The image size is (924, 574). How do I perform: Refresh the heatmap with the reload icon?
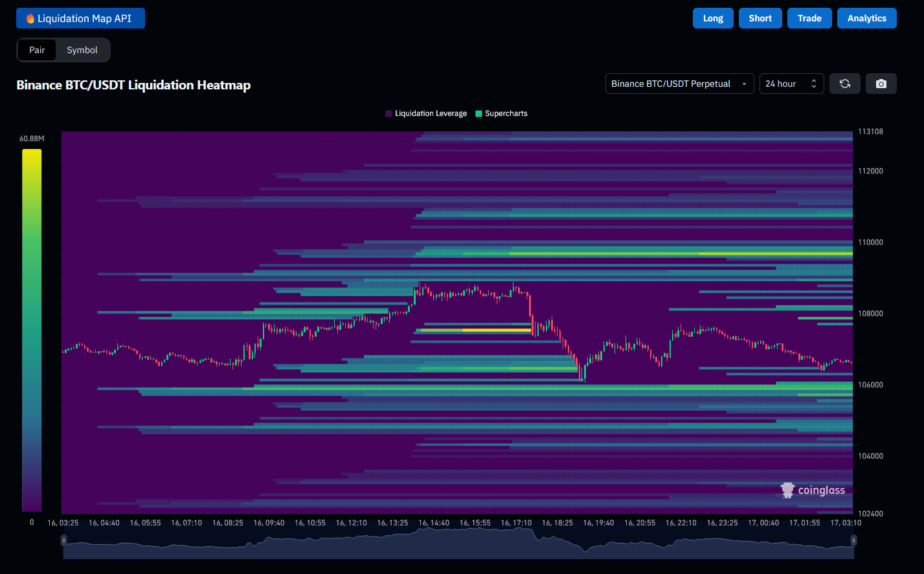(x=845, y=84)
